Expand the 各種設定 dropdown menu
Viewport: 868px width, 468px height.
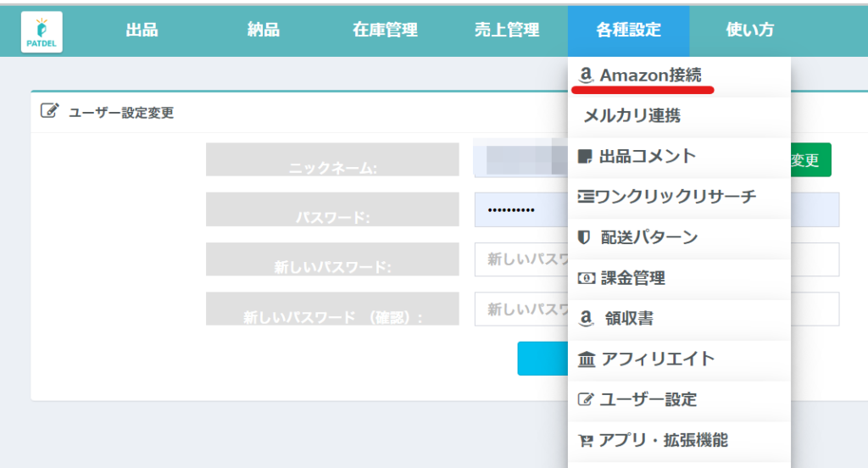click(628, 31)
